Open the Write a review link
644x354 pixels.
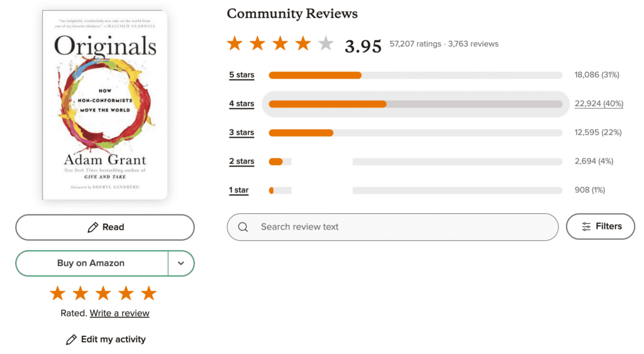(x=119, y=313)
